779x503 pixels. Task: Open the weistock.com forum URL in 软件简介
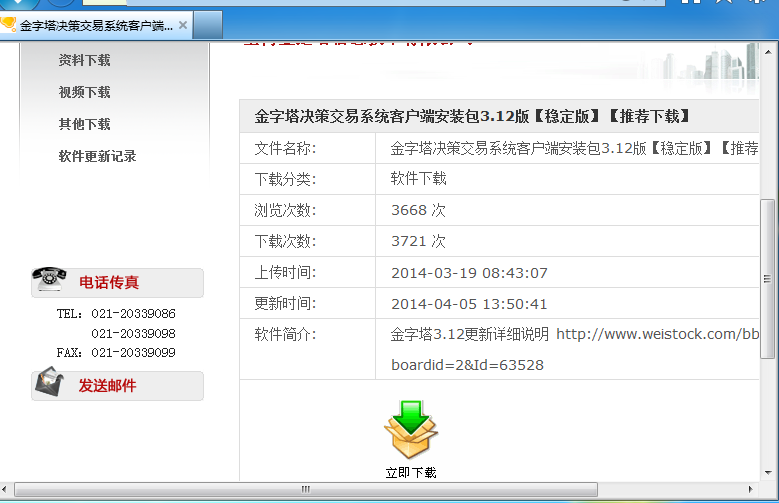(x=657, y=334)
